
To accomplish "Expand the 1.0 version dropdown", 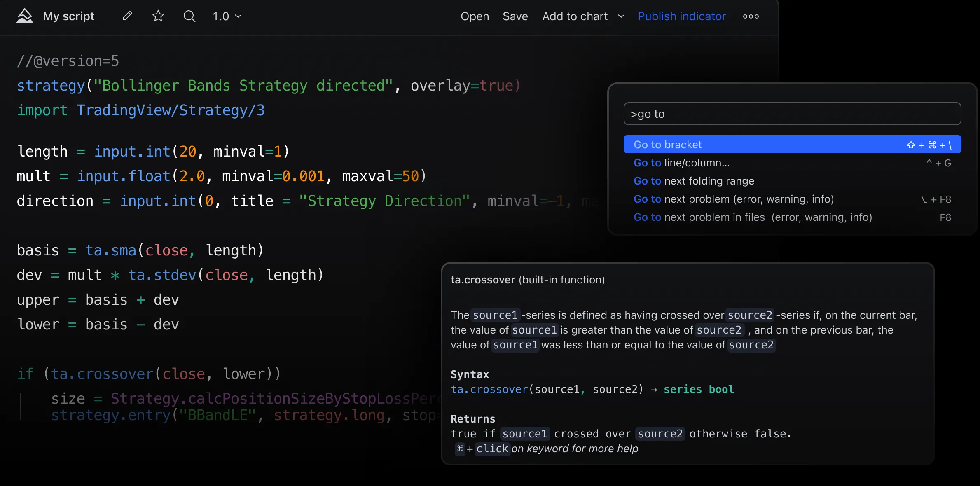I will (x=227, y=16).
